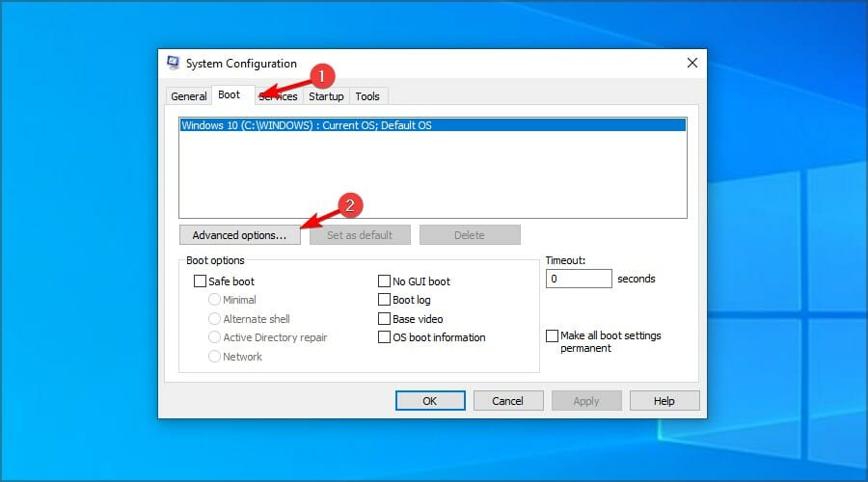Open Advanced options
868x482 pixels.
(x=240, y=235)
